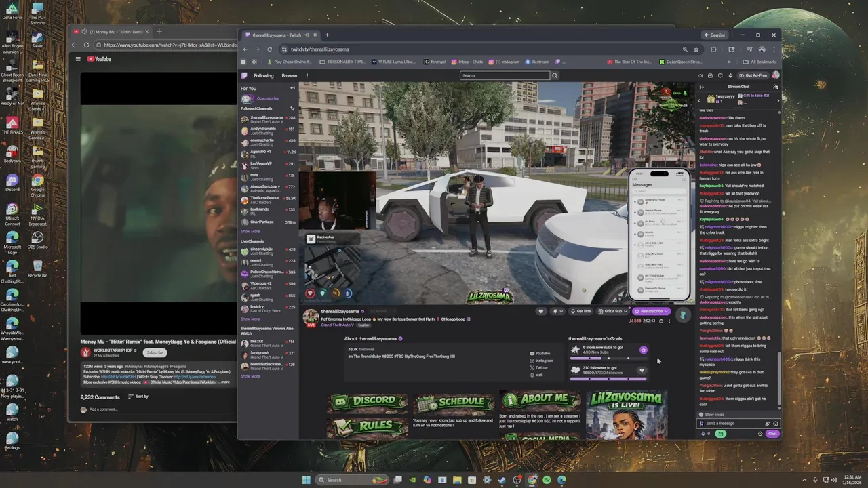Open Chrome extensions puzzle icon

[713, 49]
